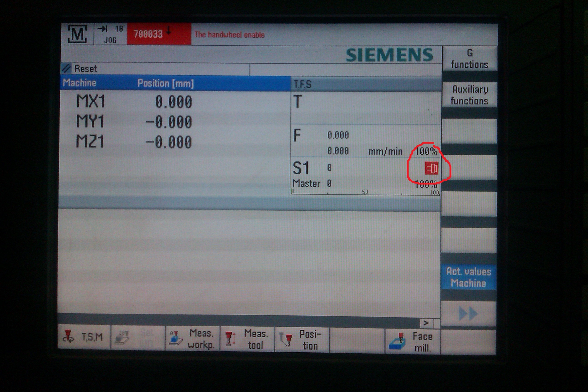Select MX1 axis position value

tap(173, 102)
